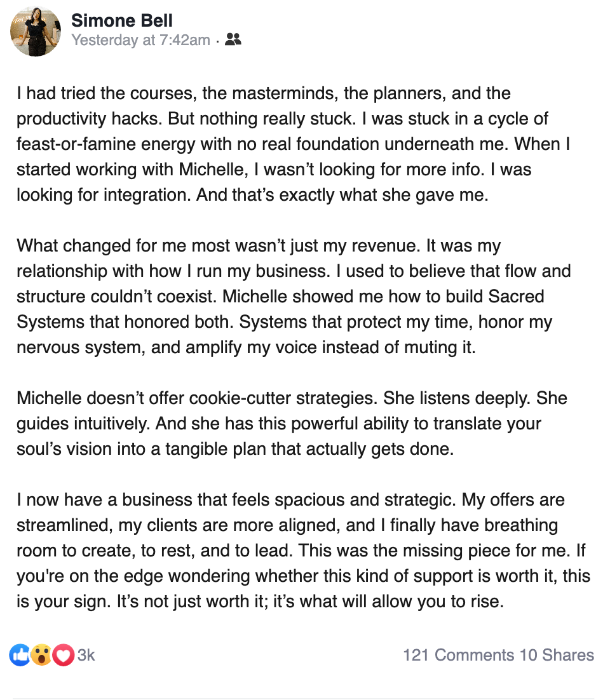Click the paragraph beginning 'Michelle doesn't offer'

point(292,423)
